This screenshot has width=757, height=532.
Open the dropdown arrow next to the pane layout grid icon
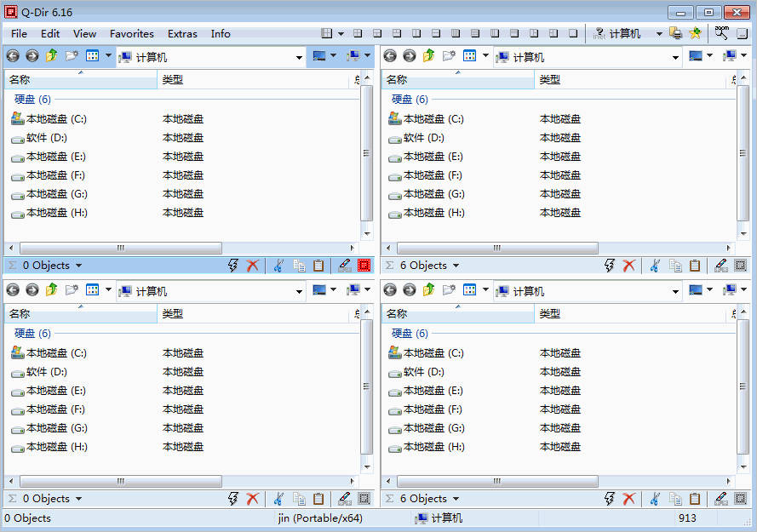point(341,34)
